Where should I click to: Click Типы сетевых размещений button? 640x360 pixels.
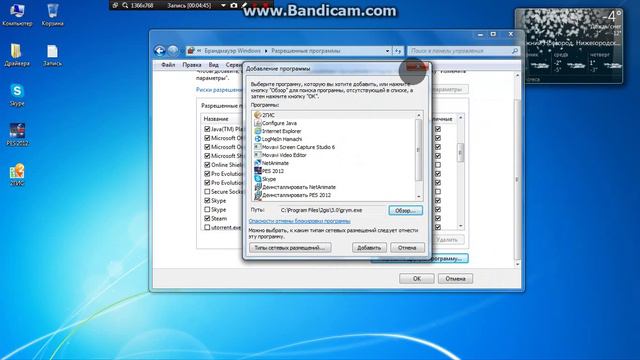(290, 248)
